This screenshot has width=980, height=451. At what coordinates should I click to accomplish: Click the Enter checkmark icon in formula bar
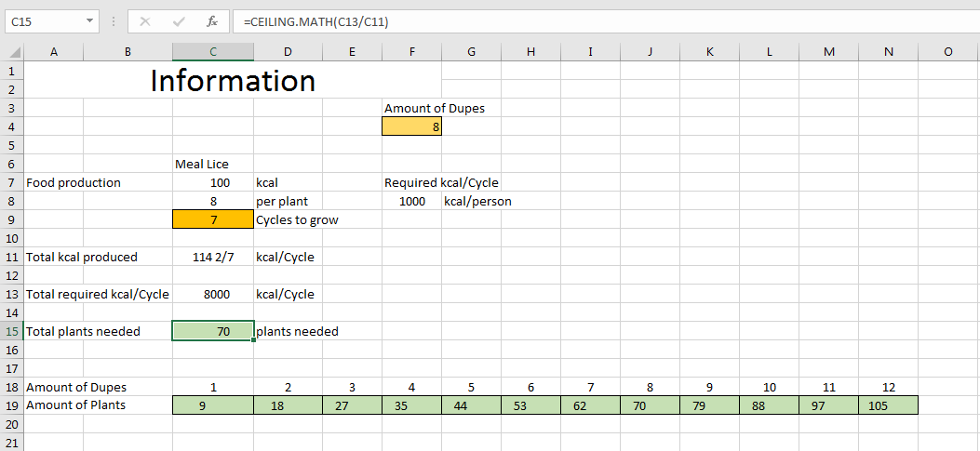click(x=179, y=20)
